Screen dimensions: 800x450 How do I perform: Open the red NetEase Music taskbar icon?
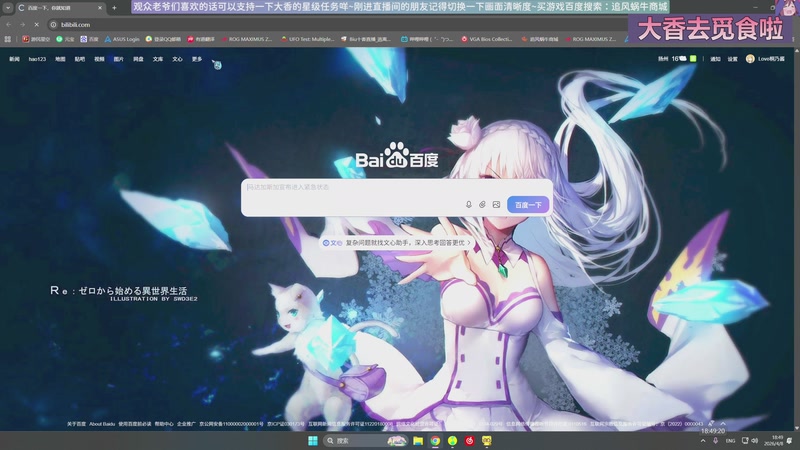[469, 440]
